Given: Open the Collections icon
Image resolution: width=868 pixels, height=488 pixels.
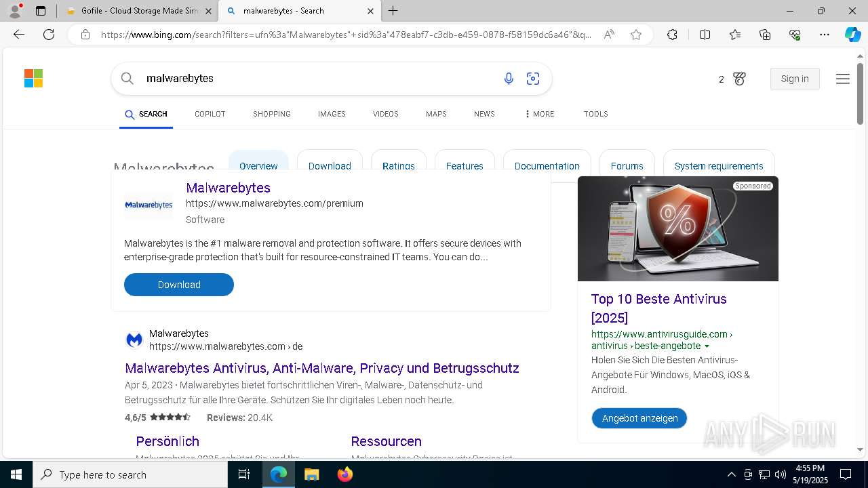Looking at the screenshot, I should (x=765, y=35).
